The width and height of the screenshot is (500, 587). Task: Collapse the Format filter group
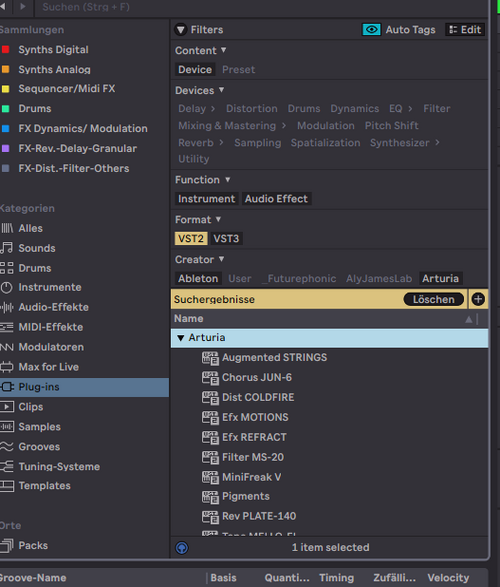point(218,219)
